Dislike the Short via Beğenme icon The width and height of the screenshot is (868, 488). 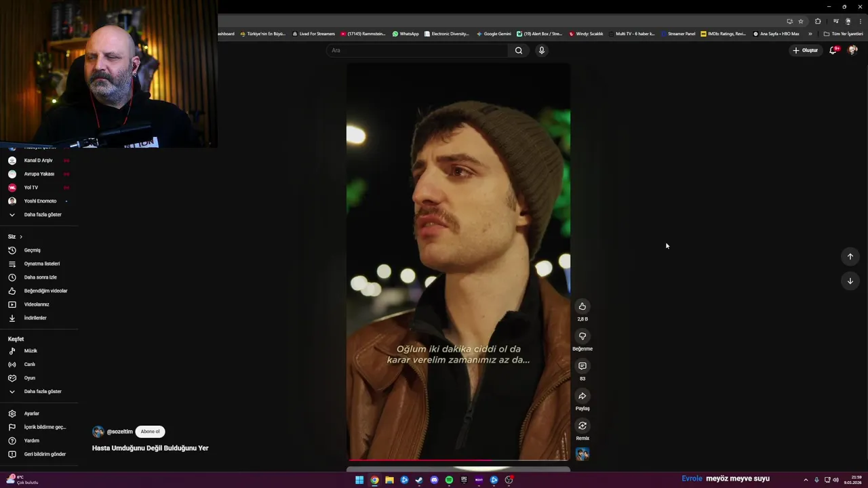[582, 336]
